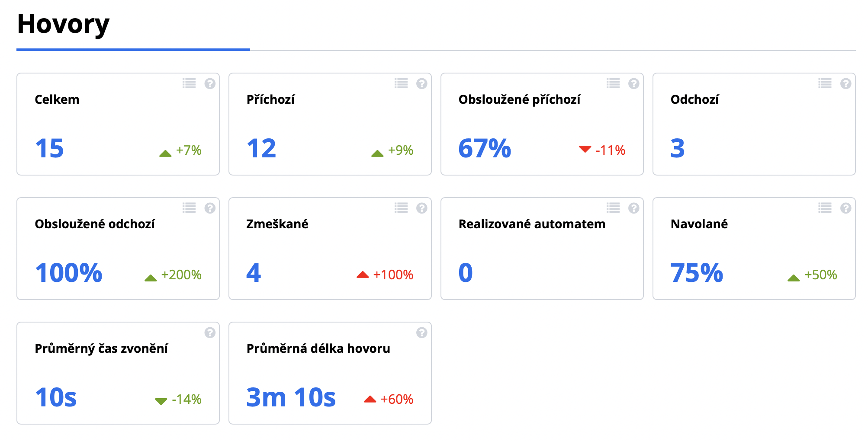The width and height of the screenshot is (868, 441).
Task: Click the Odchozí value 3
Action: 678,148
